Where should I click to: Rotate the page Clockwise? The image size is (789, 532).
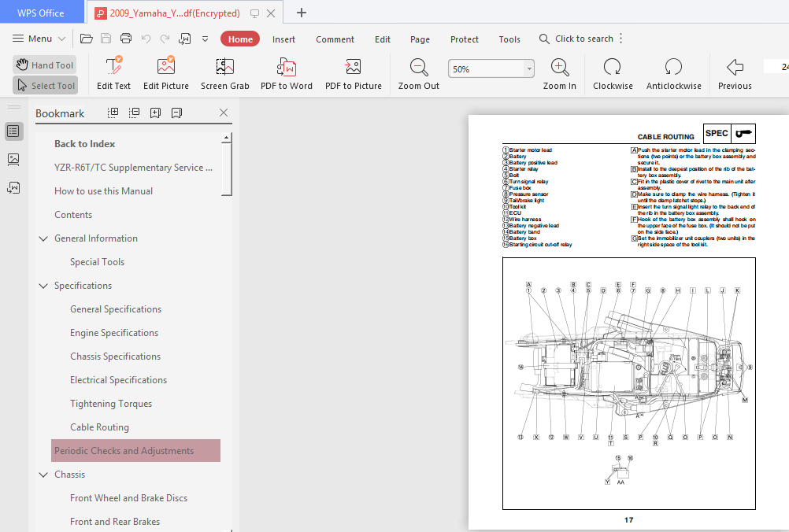[613, 73]
